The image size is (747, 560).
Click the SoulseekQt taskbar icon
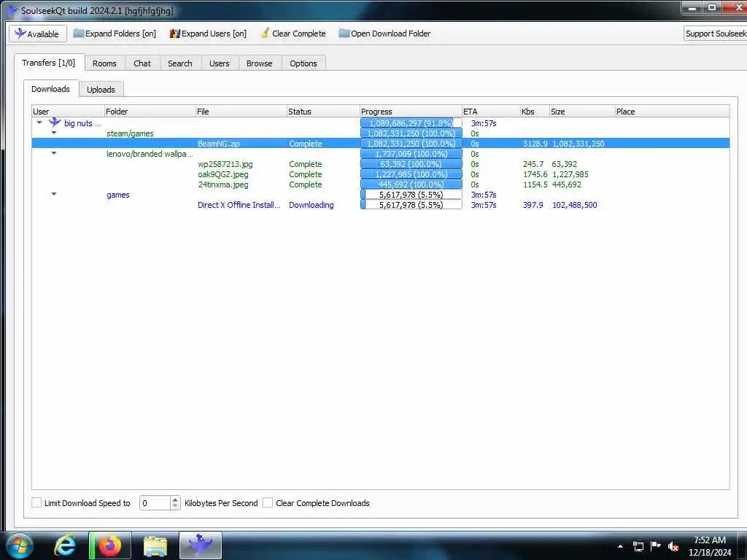[x=201, y=545]
